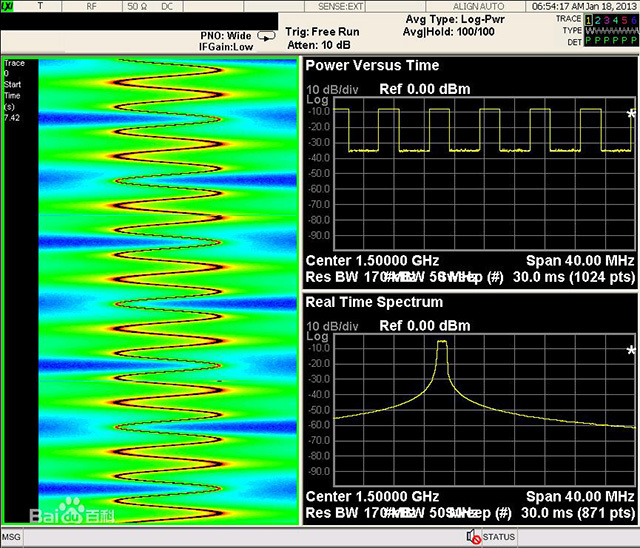Click the 50 Ω impedance indicator
The image size is (640, 548).
[x=137, y=7]
